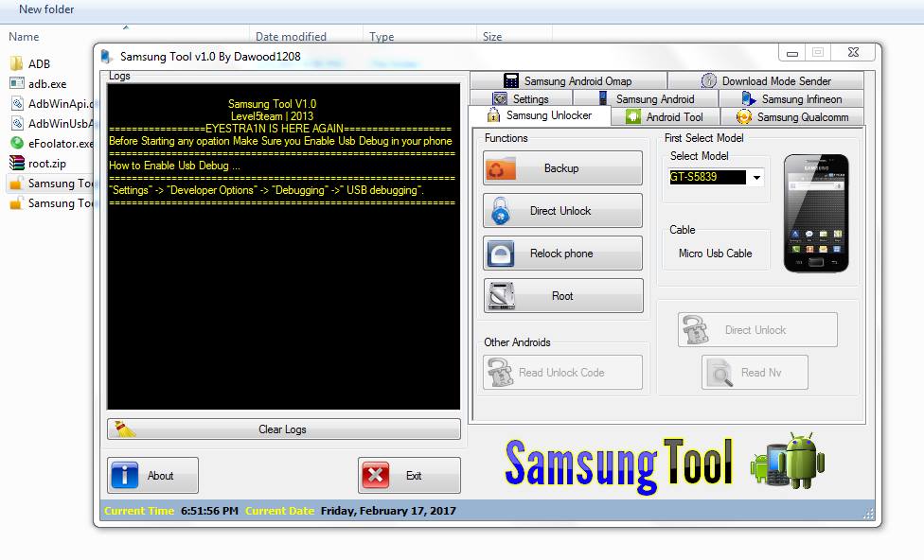The height and width of the screenshot is (560, 924).
Task: Click the 'Micro Usb Cable' text
Action: coord(716,254)
